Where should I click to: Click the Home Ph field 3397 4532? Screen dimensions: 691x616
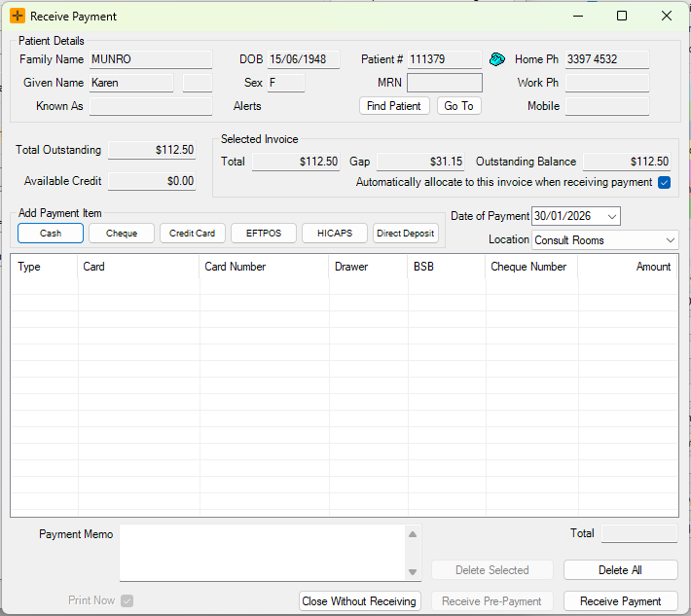[x=607, y=59]
